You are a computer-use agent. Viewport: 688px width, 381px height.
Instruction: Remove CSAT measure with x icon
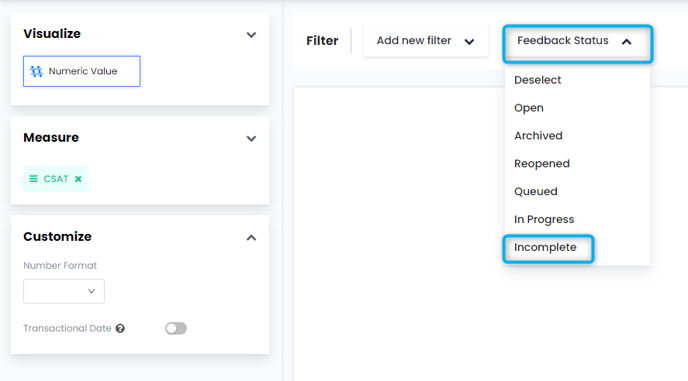click(78, 179)
